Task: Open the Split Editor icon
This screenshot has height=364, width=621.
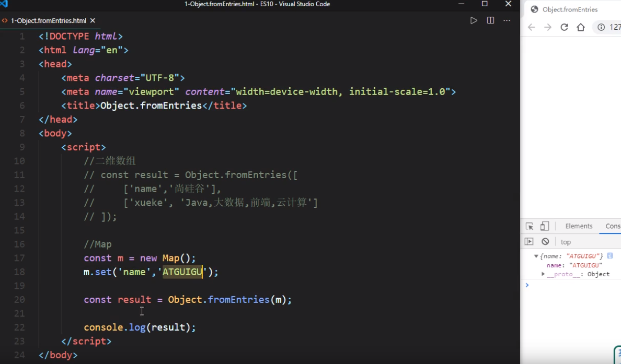Action: [x=490, y=20]
